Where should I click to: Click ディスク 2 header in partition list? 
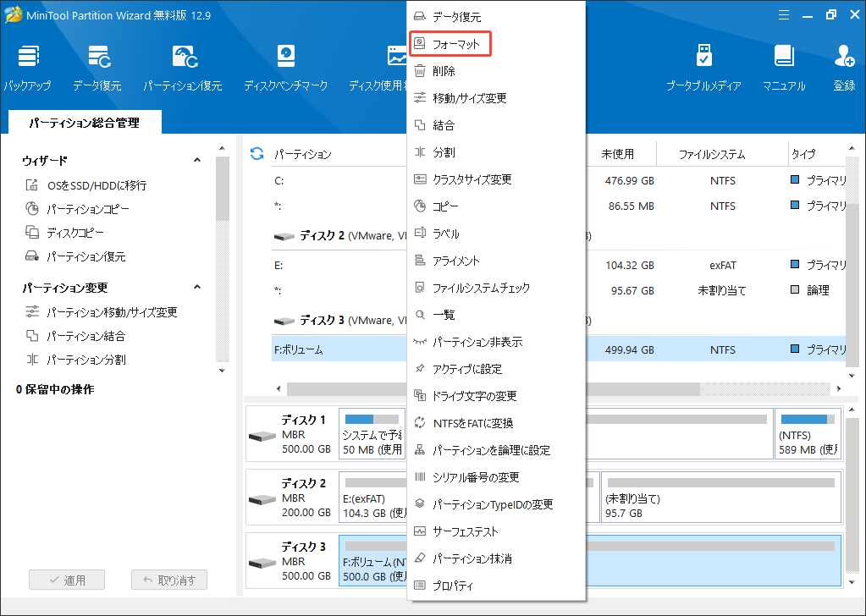coord(339,236)
